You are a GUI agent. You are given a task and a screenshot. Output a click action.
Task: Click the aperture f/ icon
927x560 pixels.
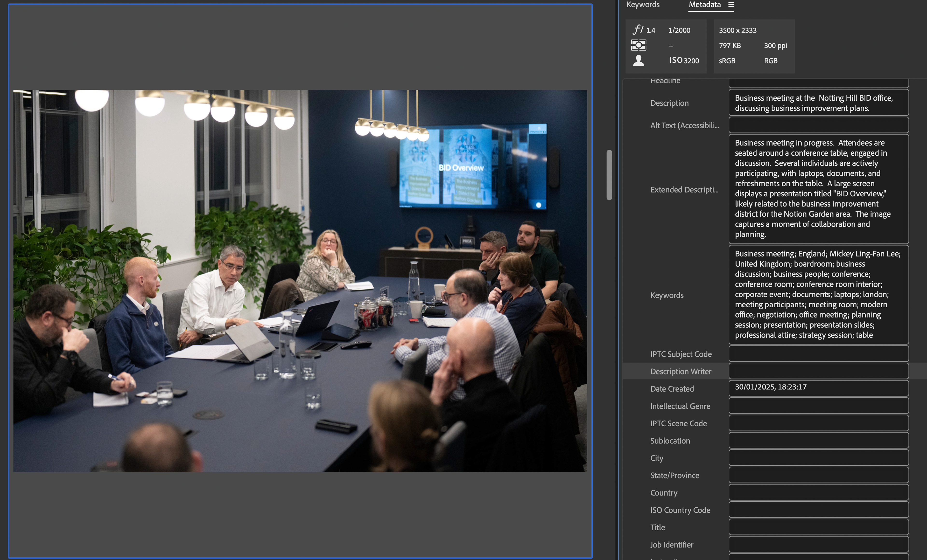click(638, 29)
